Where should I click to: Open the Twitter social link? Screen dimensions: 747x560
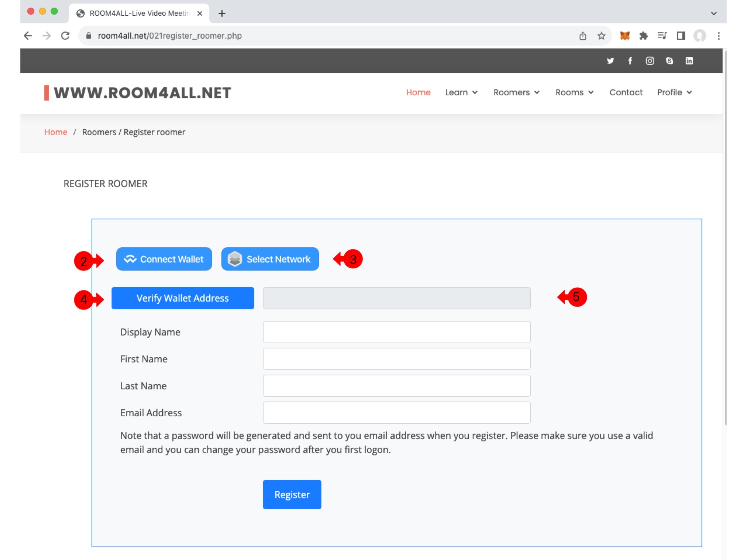tap(610, 61)
